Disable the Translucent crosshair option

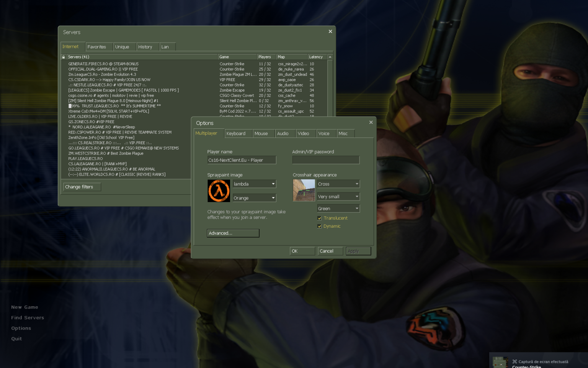pos(320,218)
